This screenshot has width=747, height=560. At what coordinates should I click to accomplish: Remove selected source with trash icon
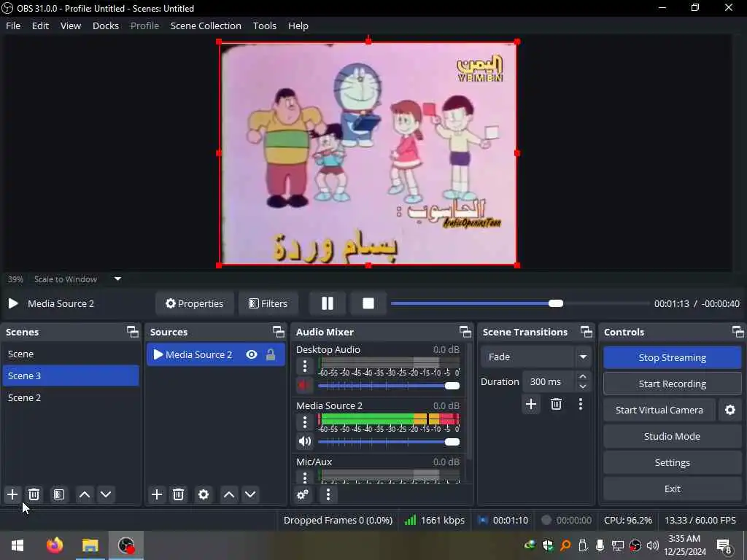[179, 494]
